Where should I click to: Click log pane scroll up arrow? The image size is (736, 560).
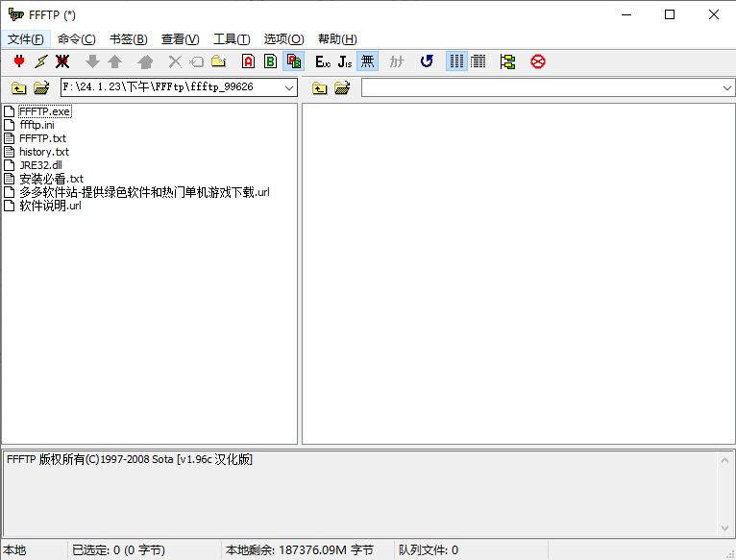coord(724,460)
